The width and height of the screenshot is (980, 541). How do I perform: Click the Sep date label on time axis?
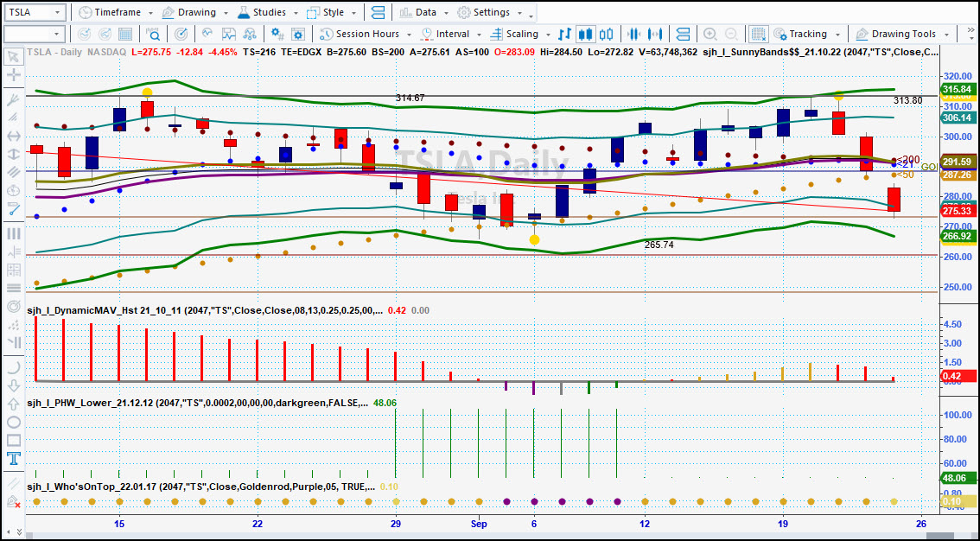click(x=479, y=523)
